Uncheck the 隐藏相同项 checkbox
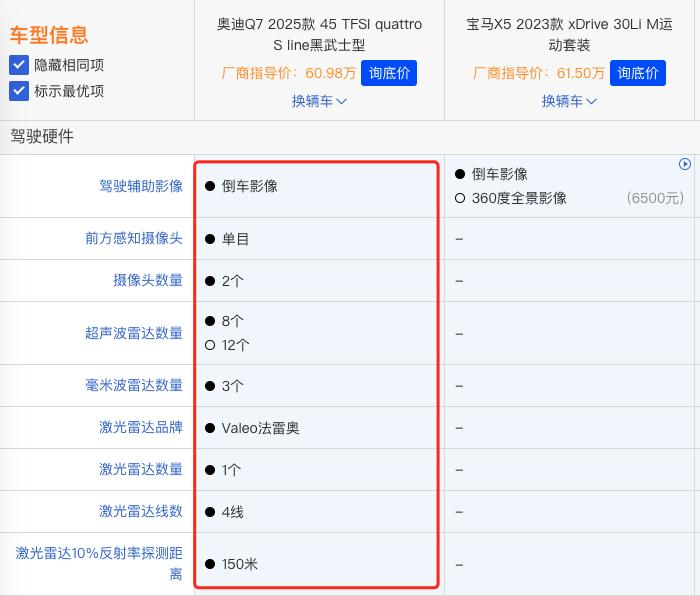Image resolution: width=700 pixels, height=596 pixels. (x=19, y=65)
